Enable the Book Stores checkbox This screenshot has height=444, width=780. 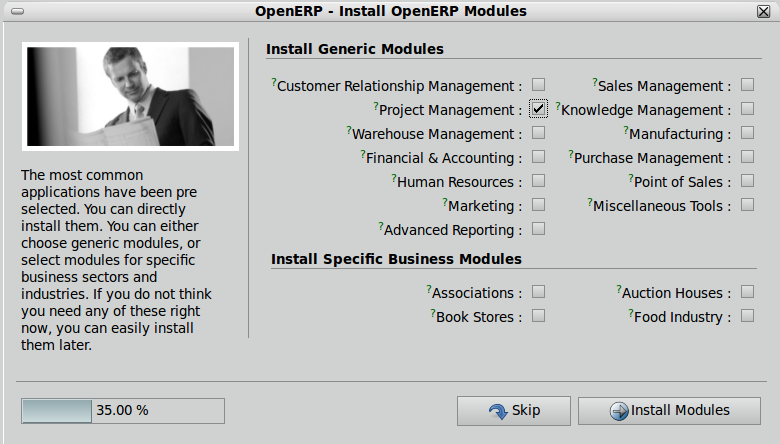(x=538, y=316)
